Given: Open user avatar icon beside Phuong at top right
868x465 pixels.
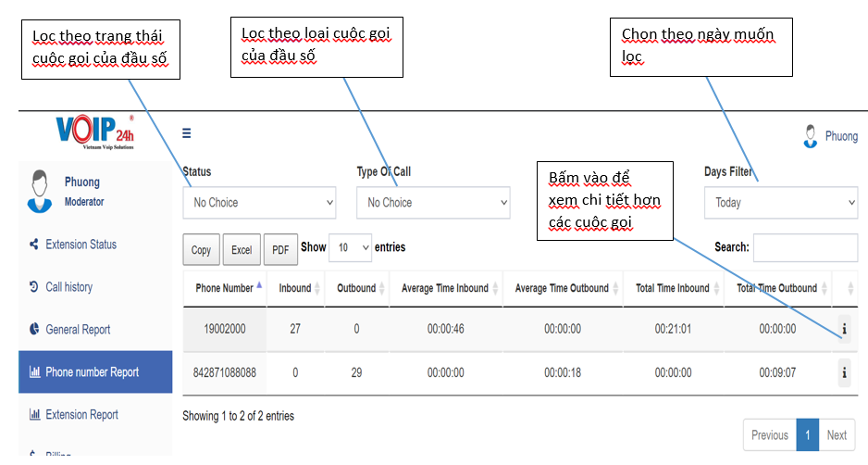Looking at the screenshot, I should 810,136.
